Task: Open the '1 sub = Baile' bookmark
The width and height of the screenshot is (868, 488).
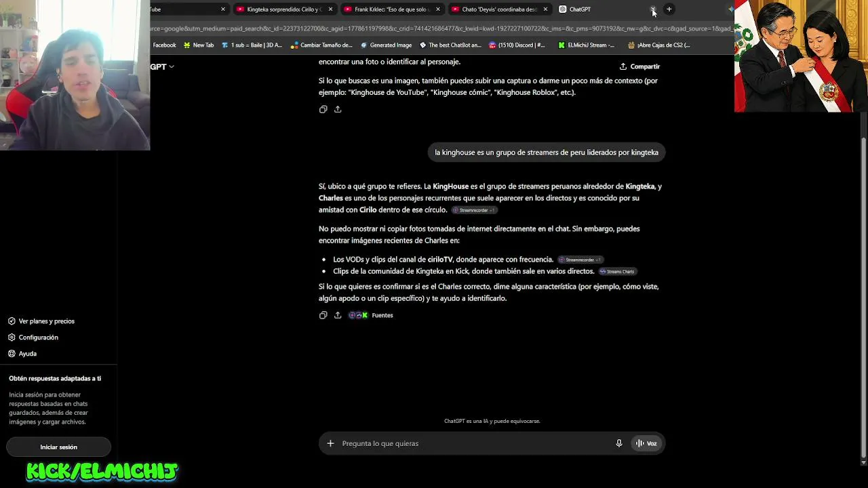Action: tap(252, 45)
